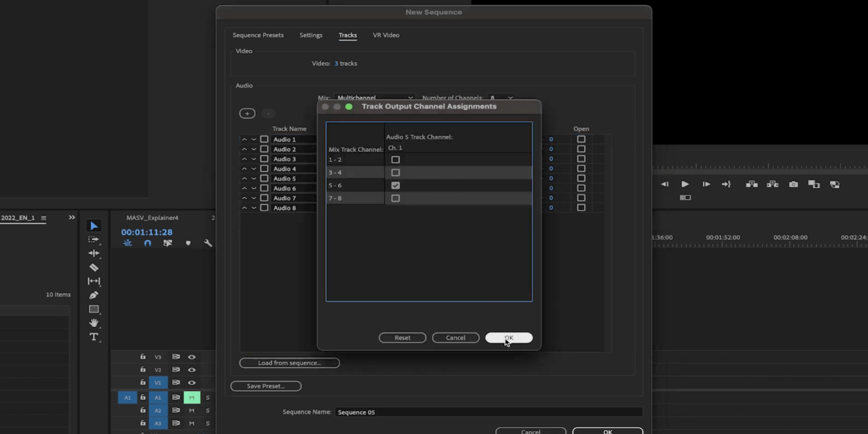
Task: Tick the Open checkbox for Audio 8 row
Action: (581, 208)
